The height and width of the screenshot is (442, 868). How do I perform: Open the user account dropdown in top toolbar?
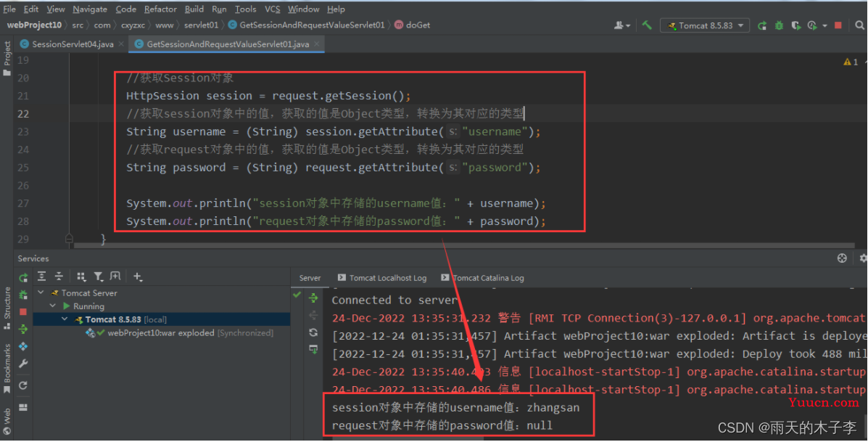click(622, 25)
